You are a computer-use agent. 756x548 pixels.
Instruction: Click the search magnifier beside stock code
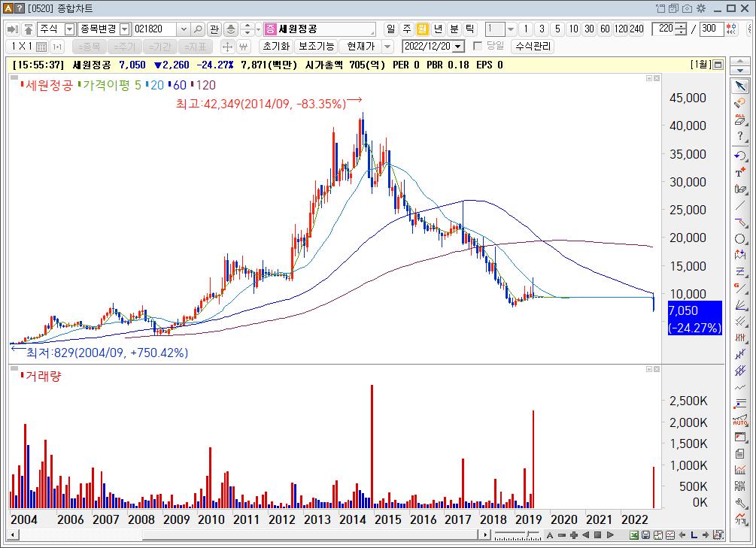click(198, 29)
